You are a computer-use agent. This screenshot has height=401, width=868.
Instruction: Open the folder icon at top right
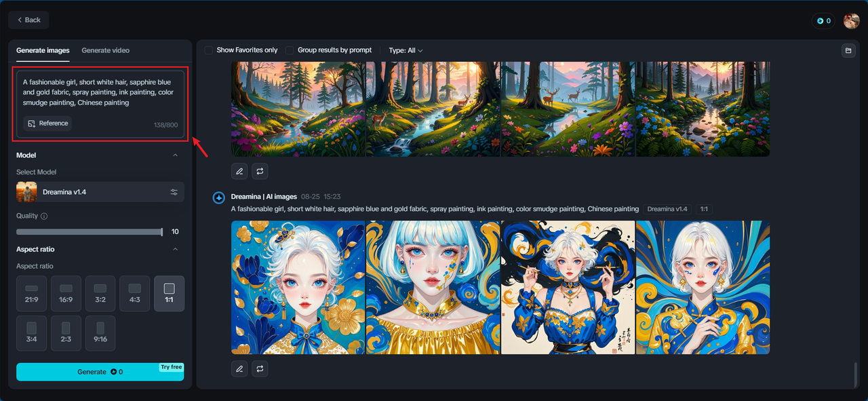click(x=848, y=50)
